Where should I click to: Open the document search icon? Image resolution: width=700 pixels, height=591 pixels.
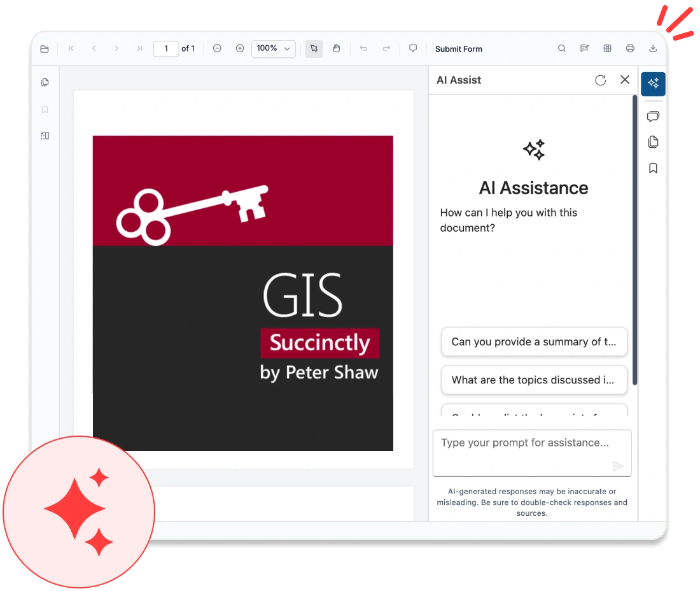pyautogui.click(x=562, y=48)
